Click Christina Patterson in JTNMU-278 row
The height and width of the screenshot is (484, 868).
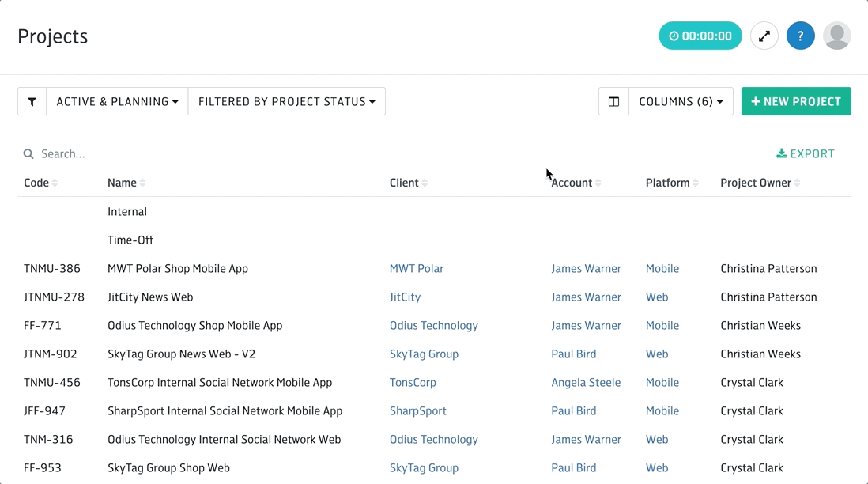(x=768, y=297)
